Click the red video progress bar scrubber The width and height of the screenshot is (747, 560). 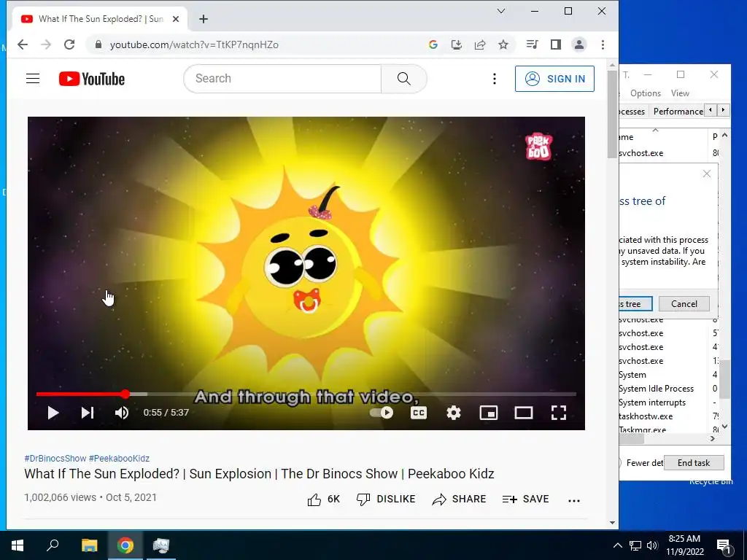(x=125, y=394)
